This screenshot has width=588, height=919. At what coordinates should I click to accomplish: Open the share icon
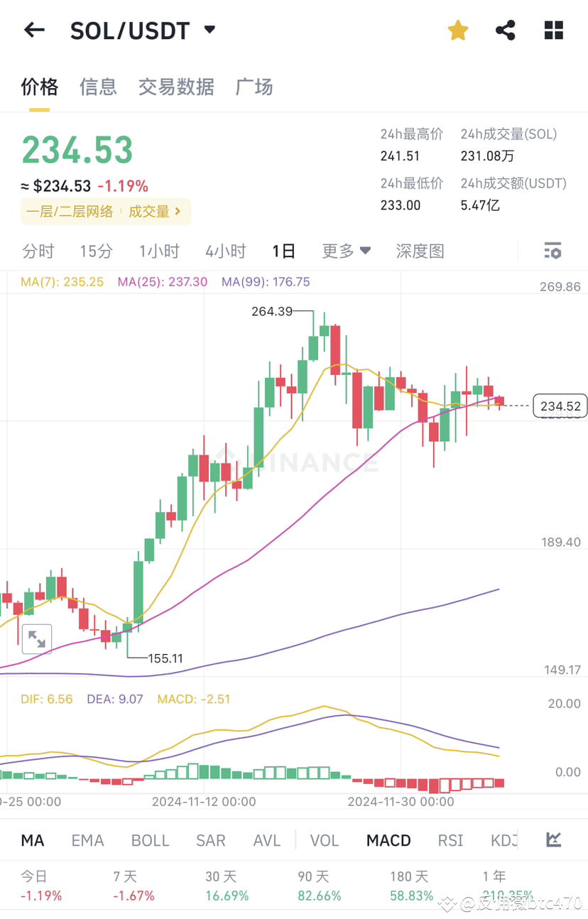(x=505, y=30)
